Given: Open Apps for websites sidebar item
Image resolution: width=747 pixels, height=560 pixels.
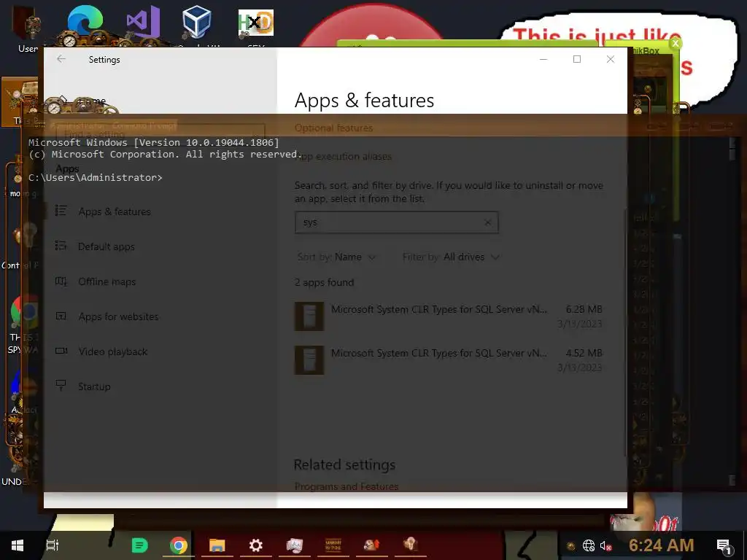Looking at the screenshot, I should click(118, 316).
